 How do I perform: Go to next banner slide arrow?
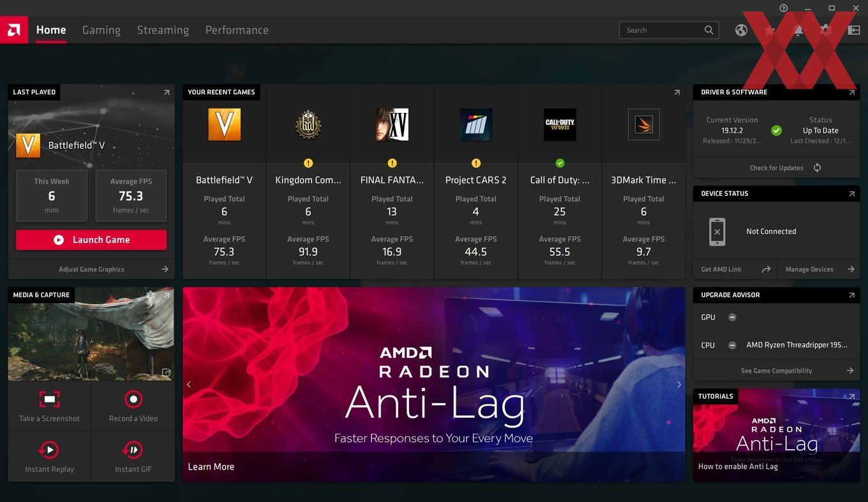(x=678, y=385)
